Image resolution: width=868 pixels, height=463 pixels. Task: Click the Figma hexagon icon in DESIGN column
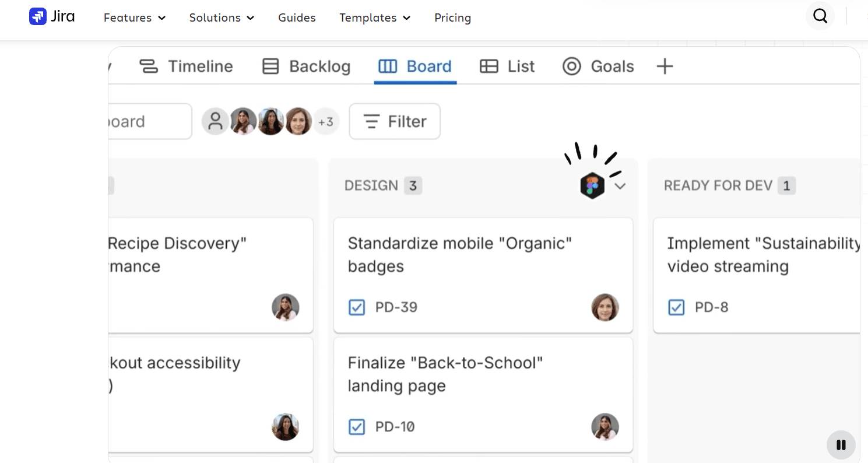[592, 186]
